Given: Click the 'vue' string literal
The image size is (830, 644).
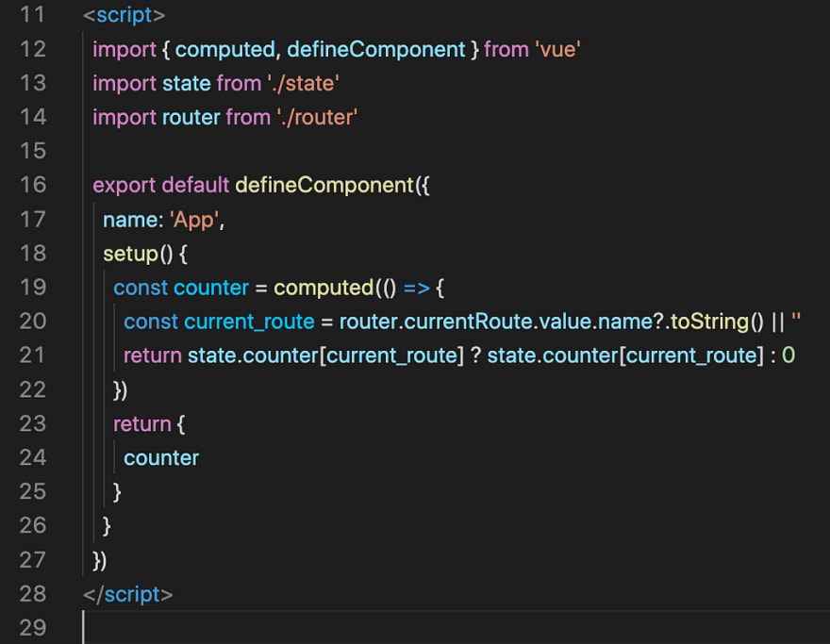Looking at the screenshot, I should click(558, 49).
